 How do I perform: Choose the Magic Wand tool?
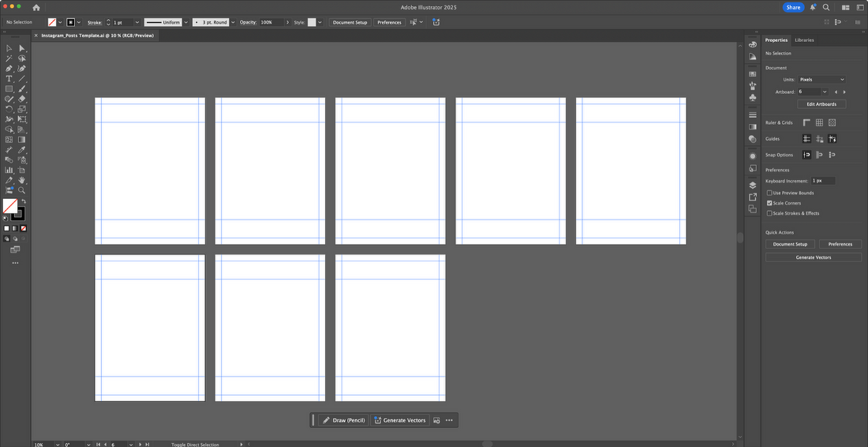pos(9,58)
